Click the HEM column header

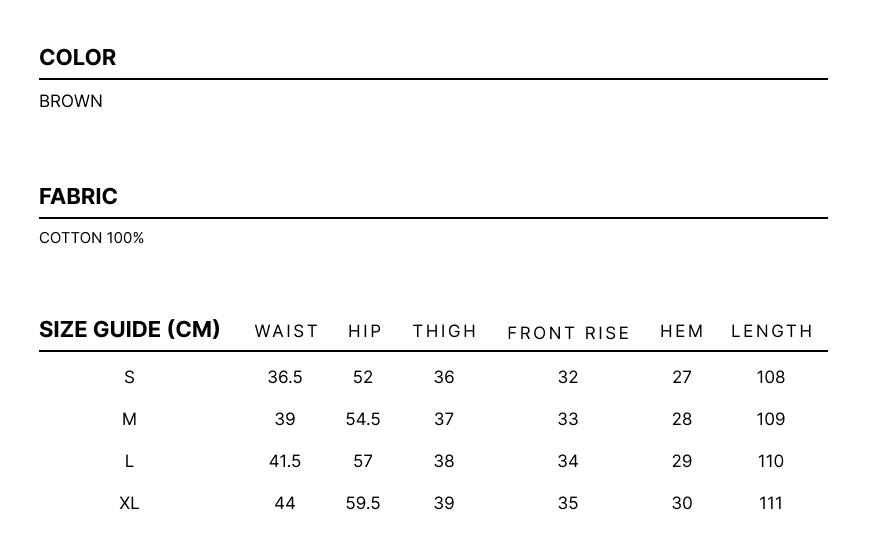tap(682, 331)
